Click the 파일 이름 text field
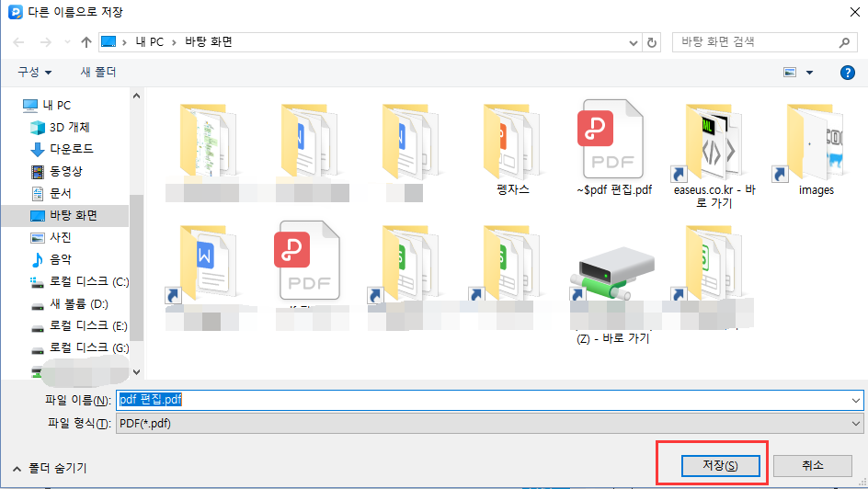This screenshot has height=489, width=868. point(483,400)
